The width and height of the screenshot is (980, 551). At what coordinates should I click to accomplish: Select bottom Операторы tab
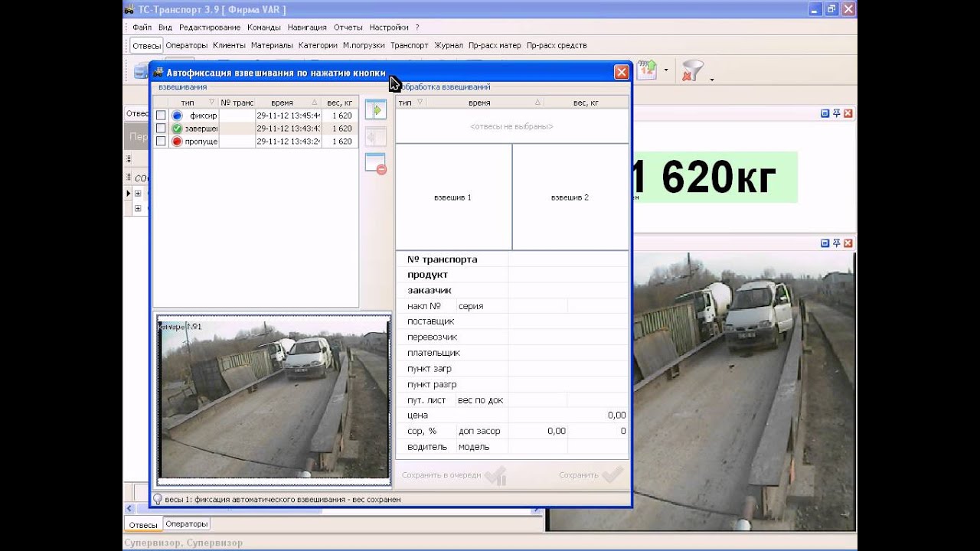click(187, 524)
